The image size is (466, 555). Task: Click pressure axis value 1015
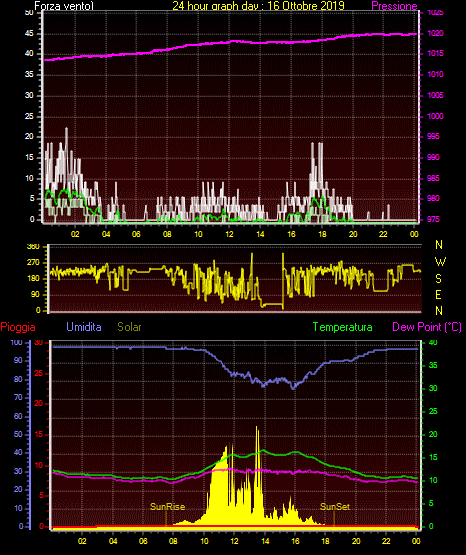(435, 53)
